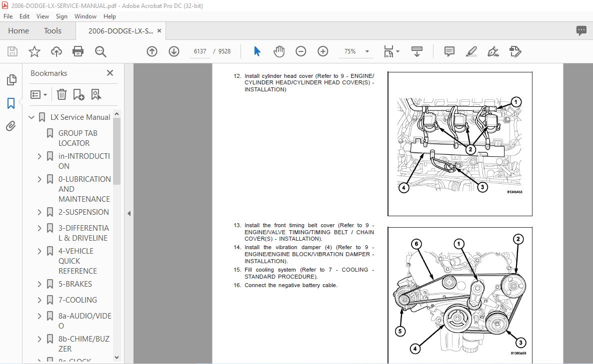This screenshot has height=364, width=593.
Task: Open the Sign document pen tool
Action: [x=493, y=51]
